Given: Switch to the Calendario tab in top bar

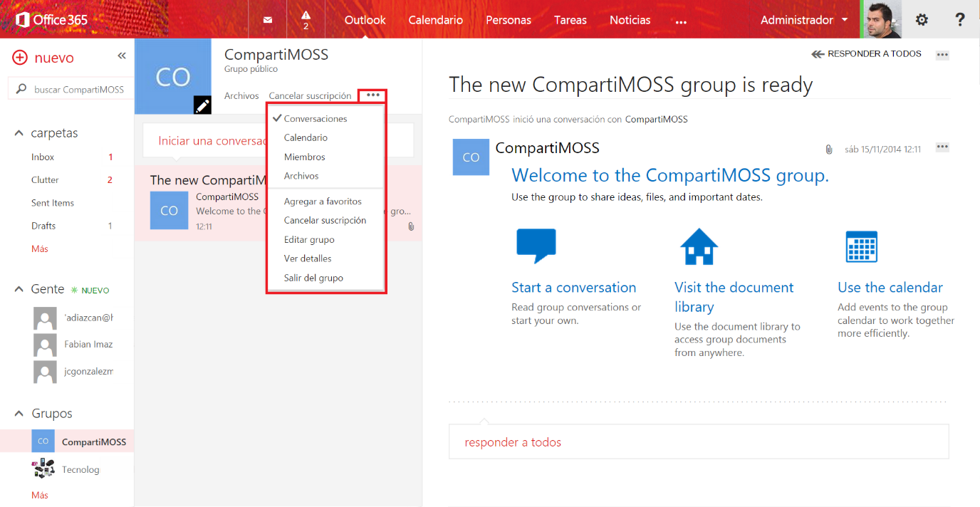Looking at the screenshot, I should coord(435,20).
